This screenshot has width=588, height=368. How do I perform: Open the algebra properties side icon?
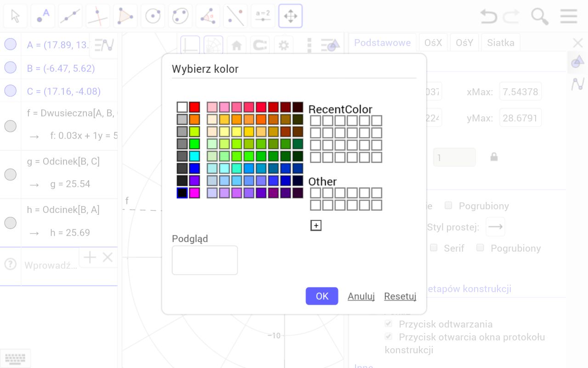[578, 85]
